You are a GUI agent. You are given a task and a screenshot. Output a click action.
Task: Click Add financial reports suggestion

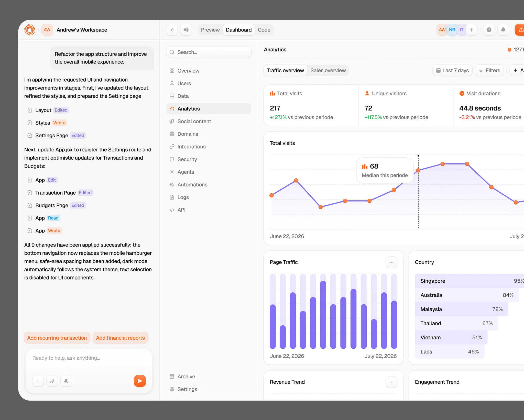click(x=121, y=338)
